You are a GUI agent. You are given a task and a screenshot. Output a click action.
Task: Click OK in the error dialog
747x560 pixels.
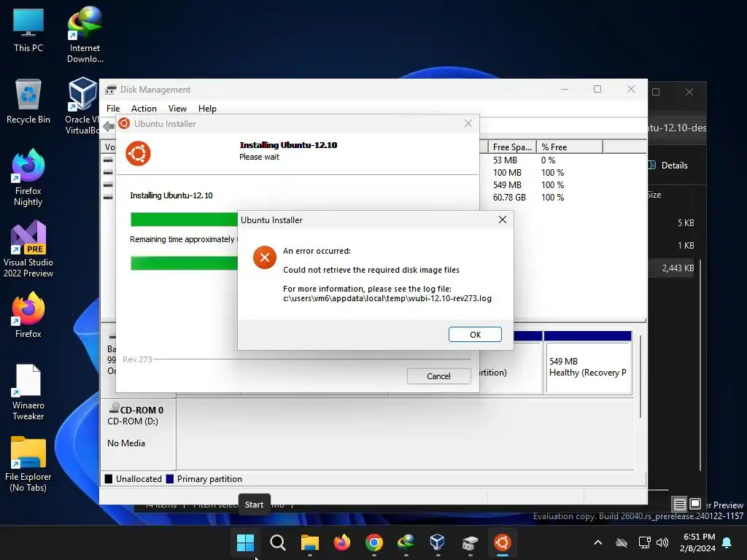tap(475, 334)
